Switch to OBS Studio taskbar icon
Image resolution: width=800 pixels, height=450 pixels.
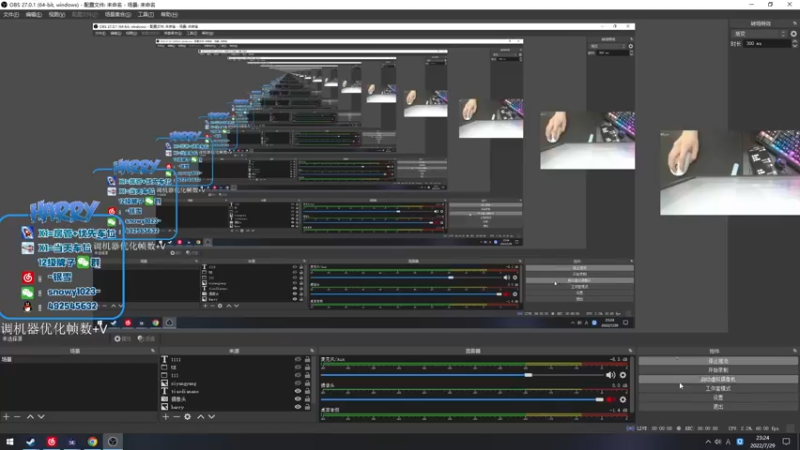(113, 442)
